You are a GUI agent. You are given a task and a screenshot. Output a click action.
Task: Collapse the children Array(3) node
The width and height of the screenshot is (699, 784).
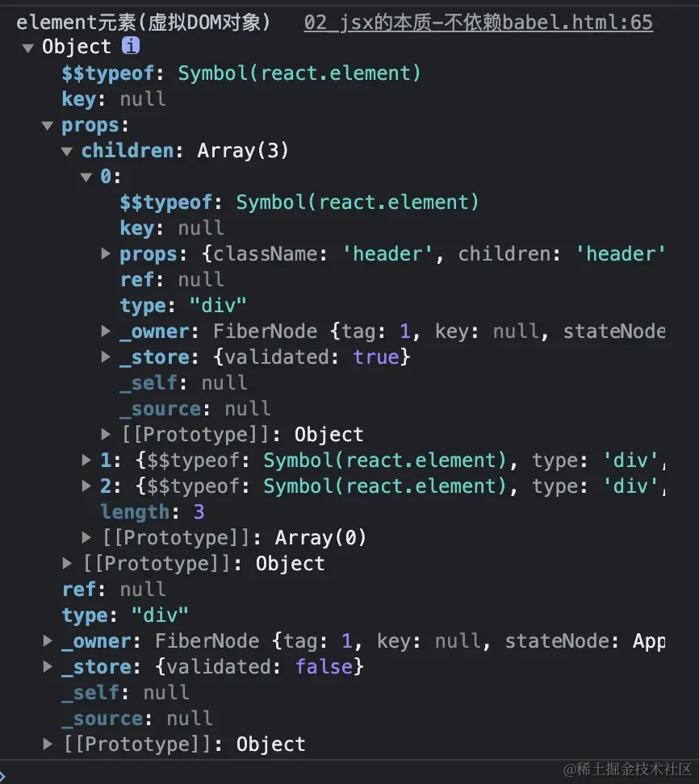[x=67, y=151]
